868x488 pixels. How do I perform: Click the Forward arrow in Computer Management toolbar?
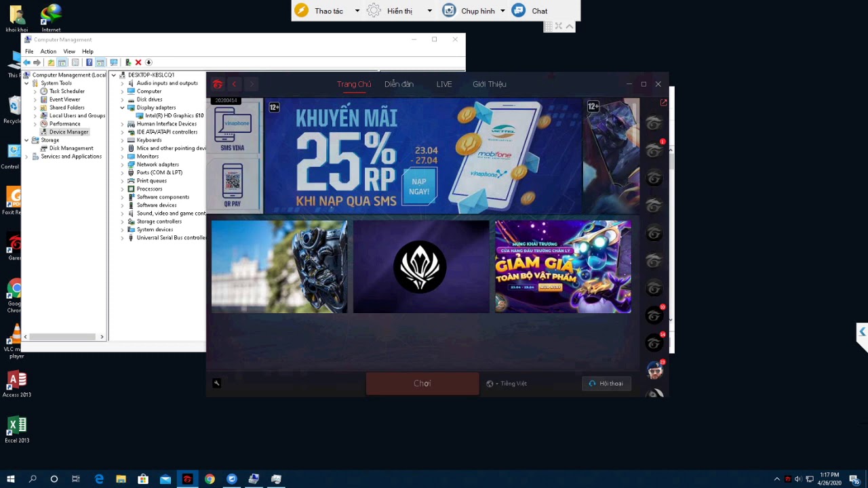point(37,62)
